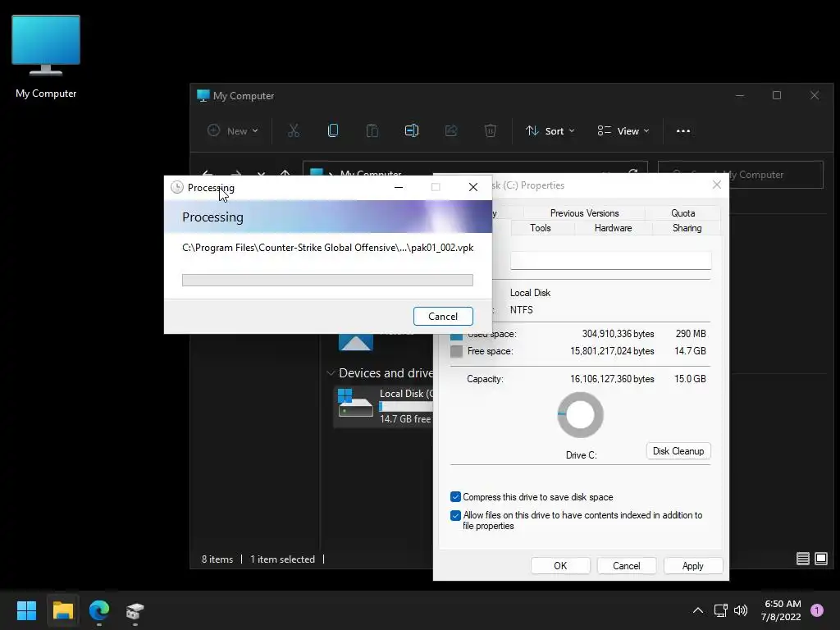Click the Disk Cleanup button

point(678,450)
